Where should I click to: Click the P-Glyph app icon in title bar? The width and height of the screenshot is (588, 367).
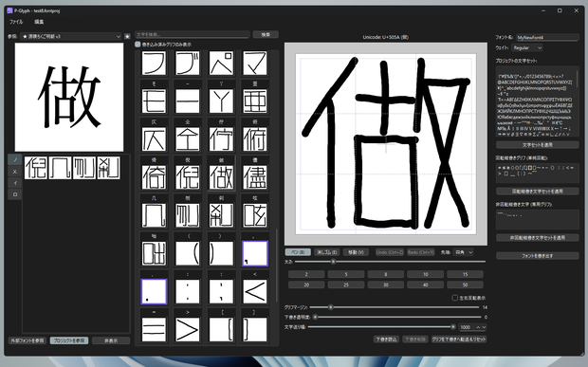point(9,10)
